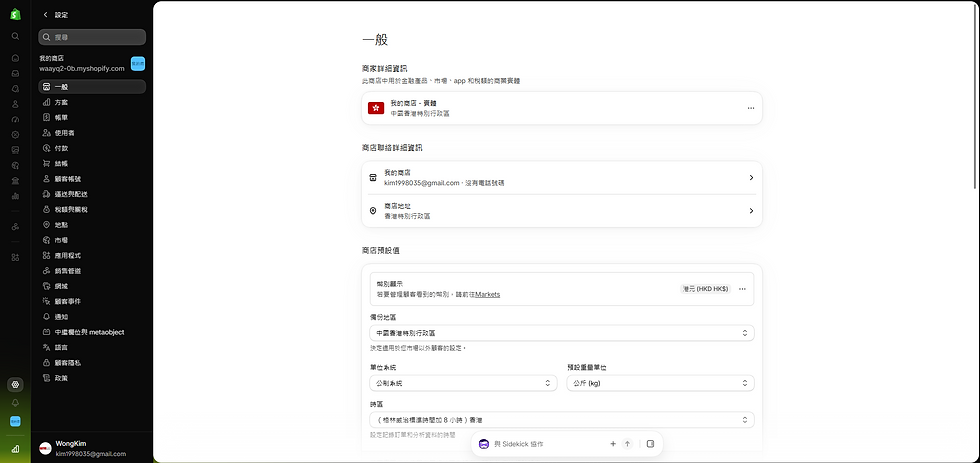Open 顧客隱私 settings
Viewport: 980px width, 463px height.
pos(92,362)
